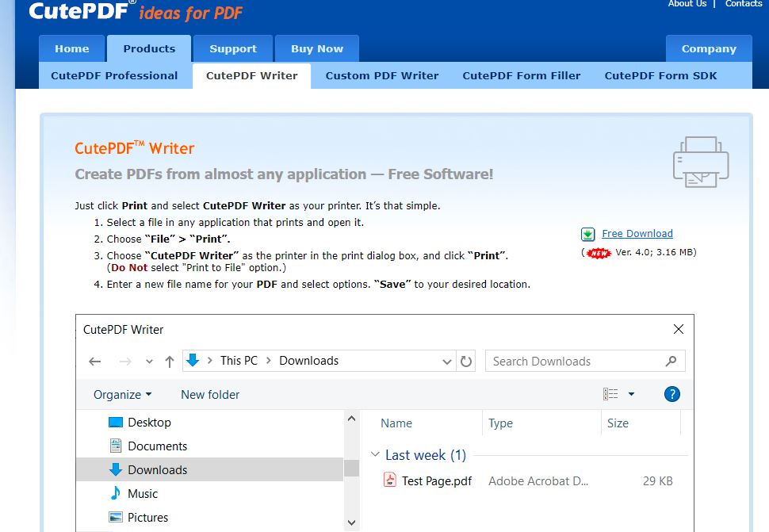Open the blue help question mark

click(x=672, y=394)
